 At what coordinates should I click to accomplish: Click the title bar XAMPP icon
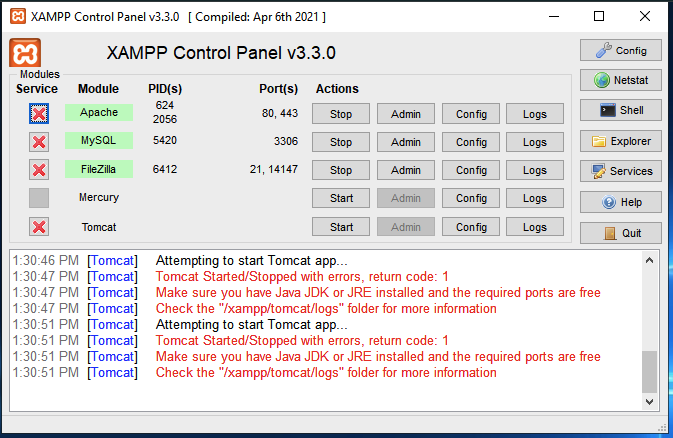click(x=18, y=16)
